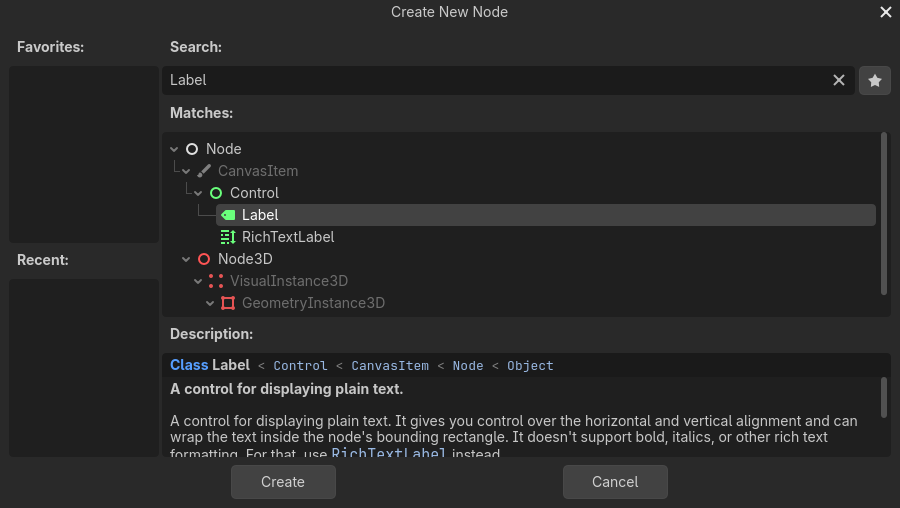This screenshot has height=508, width=900.
Task: Click the VisualInstance3D red dots icon
Action: pyautogui.click(x=216, y=281)
